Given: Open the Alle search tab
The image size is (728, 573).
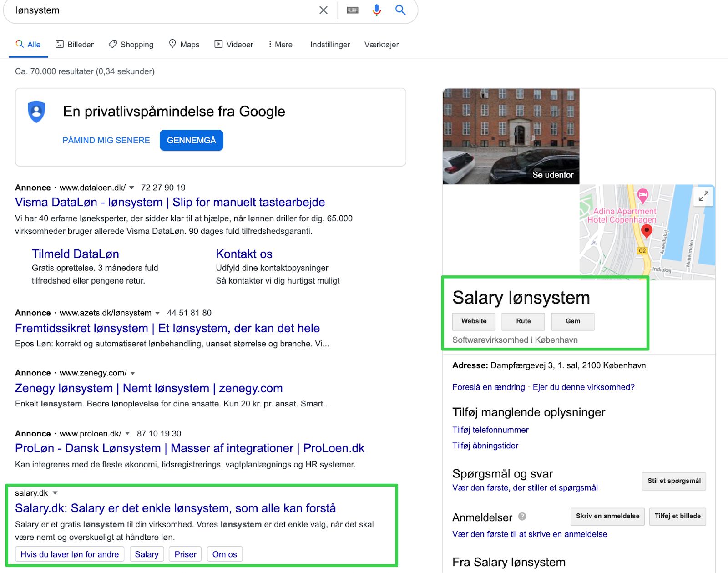Looking at the screenshot, I should coord(28,45).
